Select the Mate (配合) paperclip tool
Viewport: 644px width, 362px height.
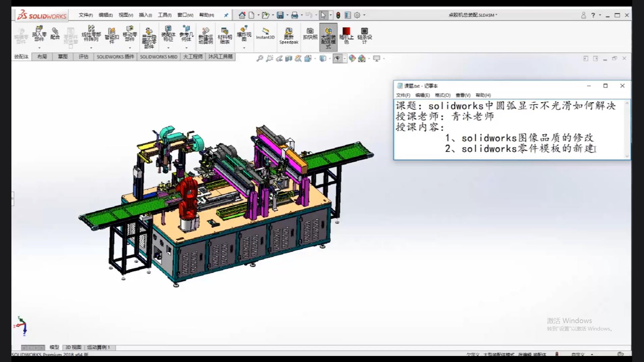pos(55,34)
